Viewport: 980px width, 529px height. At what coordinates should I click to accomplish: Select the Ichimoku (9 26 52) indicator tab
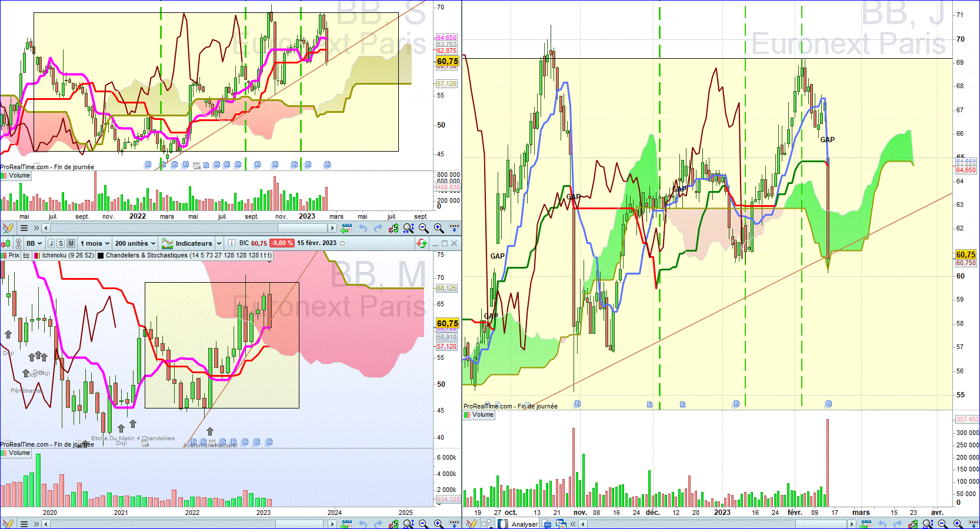pyautogui.click(x=64, y=256)
